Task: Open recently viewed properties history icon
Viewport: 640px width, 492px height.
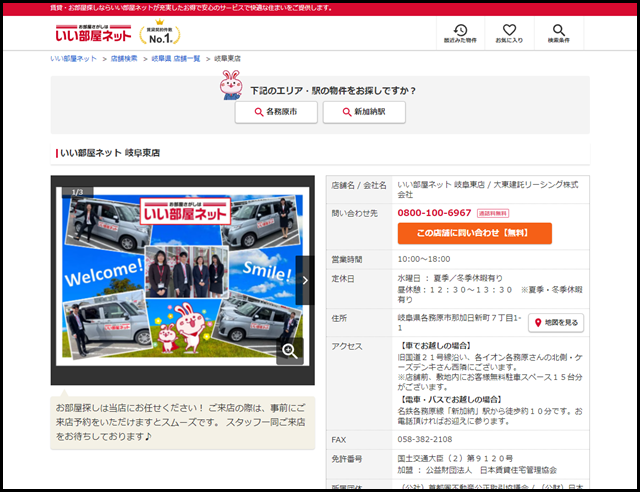Action: 460,30
